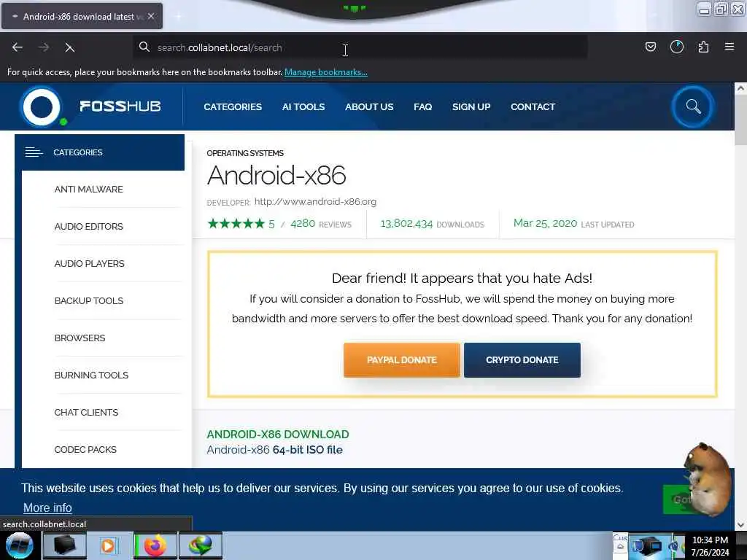The width and height of the screenshot is (747, 560).
Task: Select SIGN UP in the navigation
Action: point(471,106)
